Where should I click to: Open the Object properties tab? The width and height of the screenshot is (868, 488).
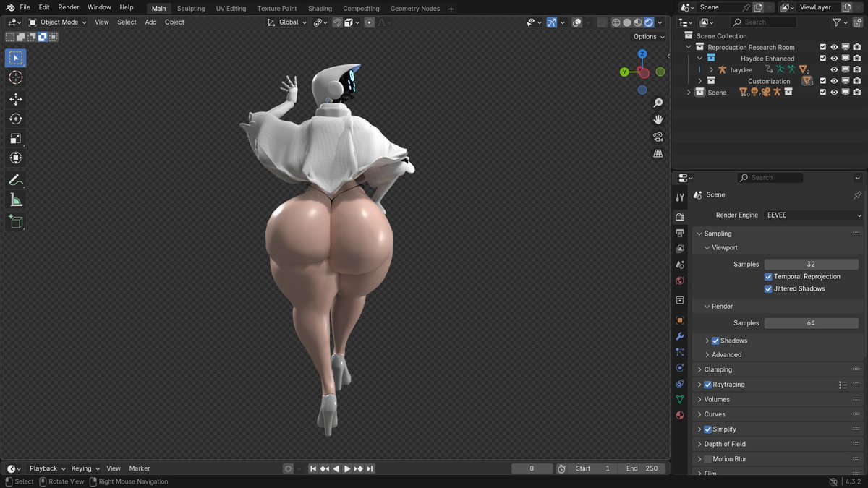pyautogui.click(x=680, y=320)
